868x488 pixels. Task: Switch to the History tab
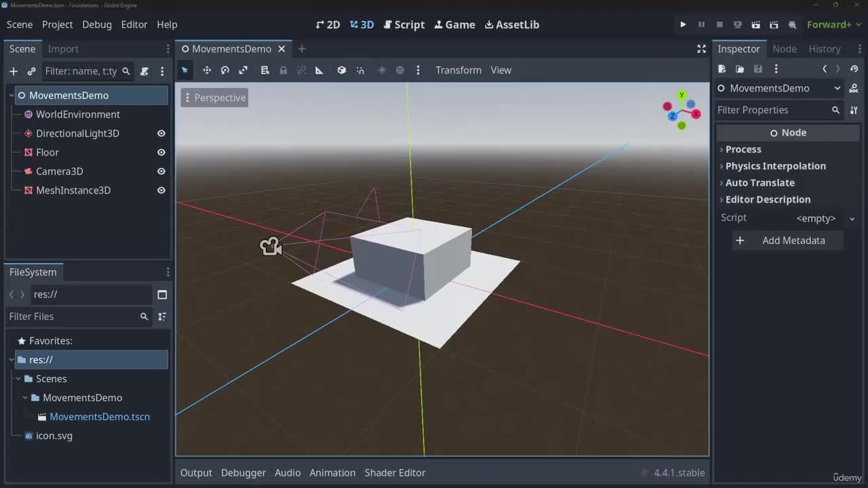825,49
